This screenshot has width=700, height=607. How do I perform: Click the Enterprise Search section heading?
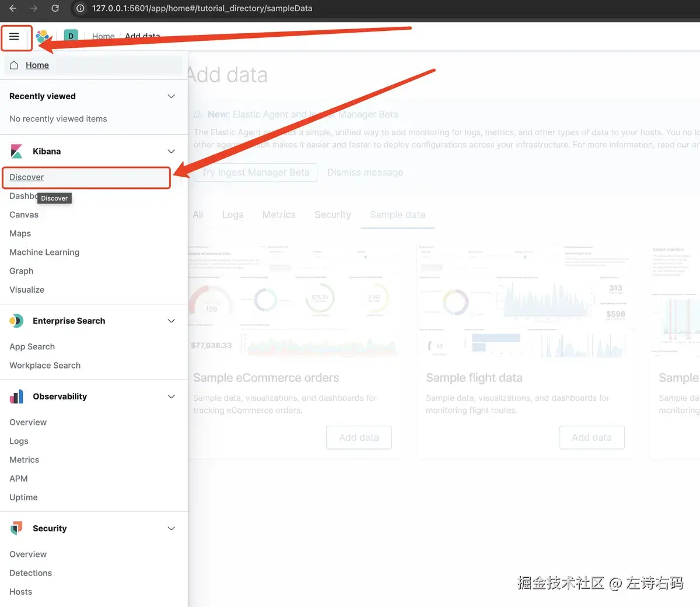[69, 321]
